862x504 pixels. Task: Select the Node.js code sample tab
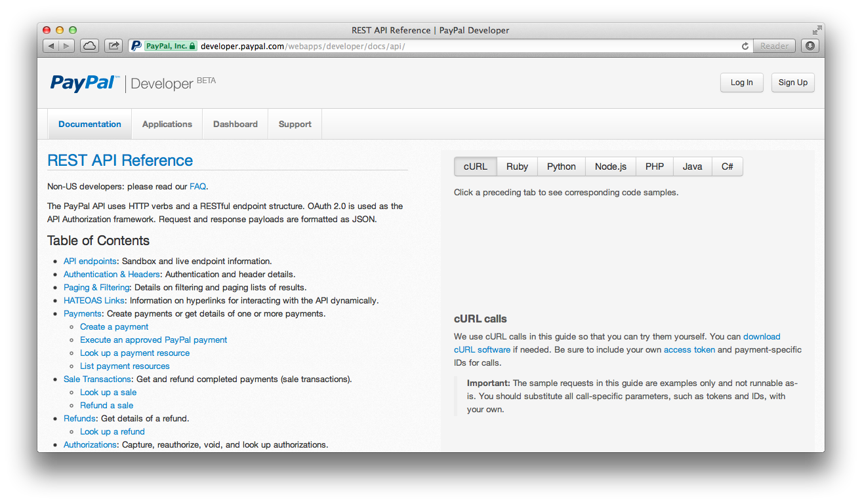tap(611, 166)
